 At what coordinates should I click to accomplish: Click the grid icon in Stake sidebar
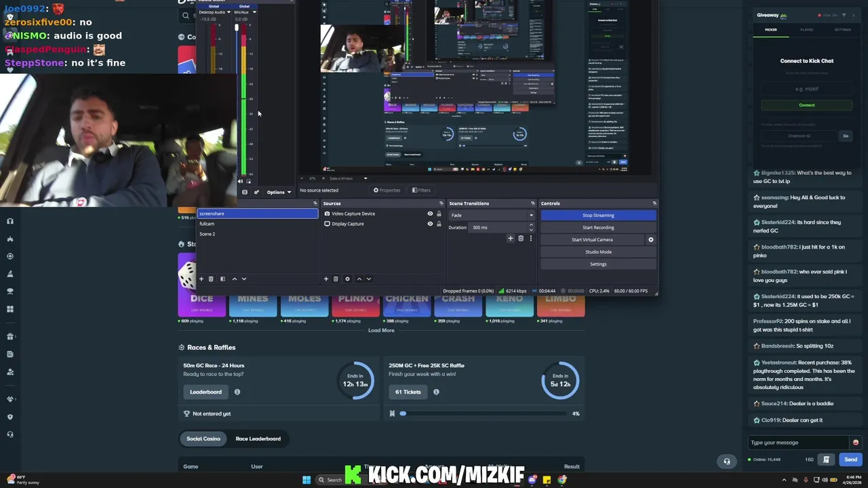point(9,309)
